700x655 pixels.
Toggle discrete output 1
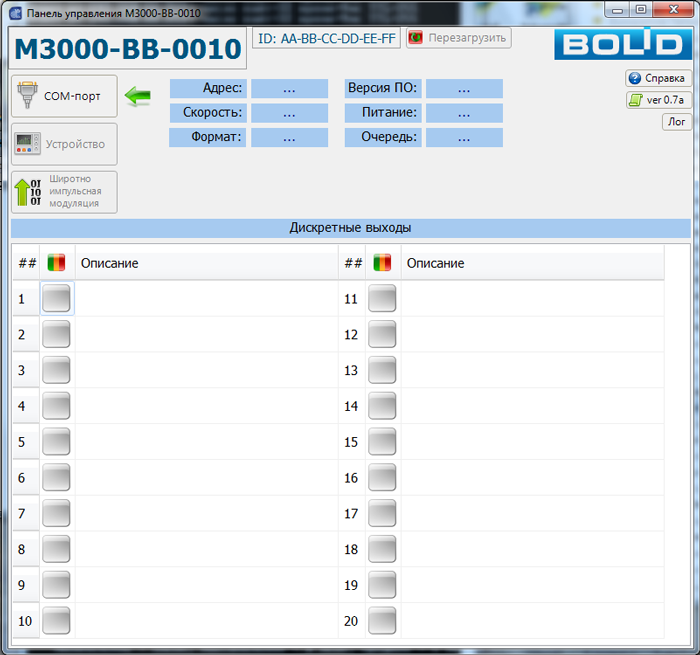(x=57, y=298)
